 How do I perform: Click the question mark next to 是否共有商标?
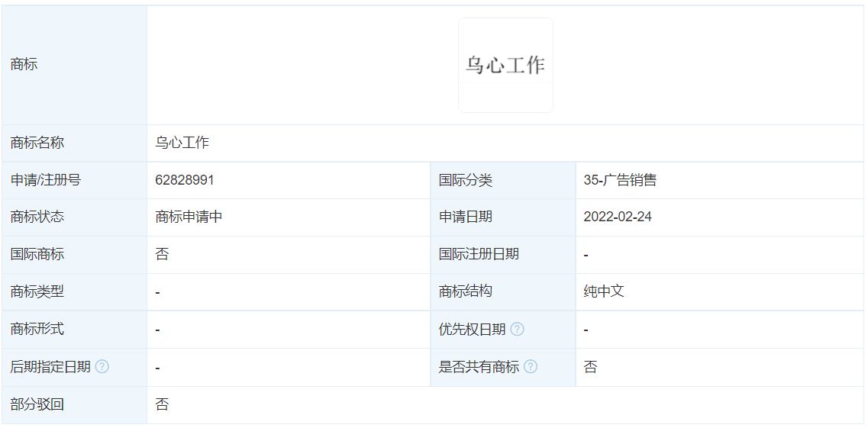click(x=531, y=367)
